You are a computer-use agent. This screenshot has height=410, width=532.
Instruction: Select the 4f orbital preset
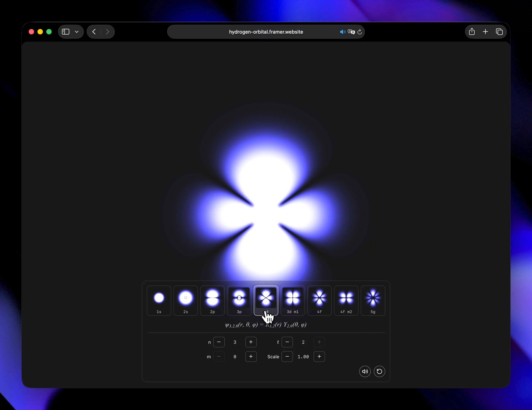coord(319,300)
